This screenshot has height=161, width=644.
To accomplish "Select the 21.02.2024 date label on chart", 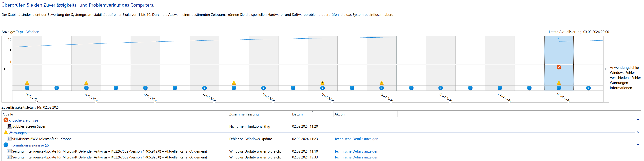I will 268,97.
